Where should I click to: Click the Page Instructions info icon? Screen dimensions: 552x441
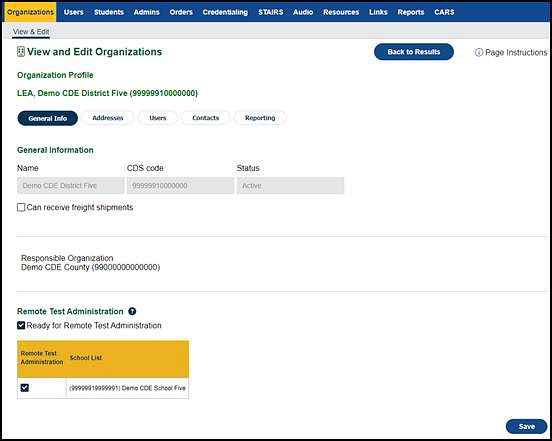click(479, 52)
